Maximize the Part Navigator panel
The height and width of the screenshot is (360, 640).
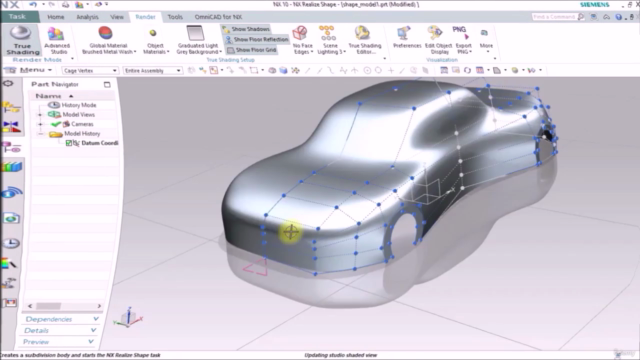click(107, 84)
